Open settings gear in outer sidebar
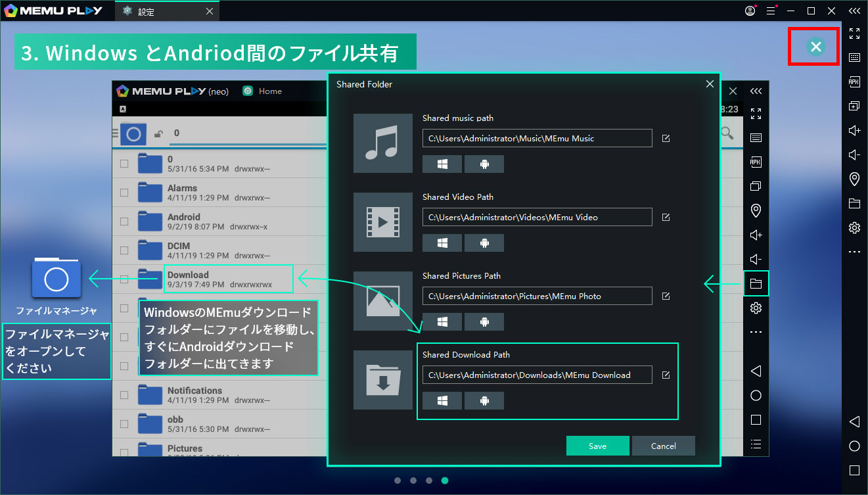This screenshot has height=495, width=868. point(854,227)
